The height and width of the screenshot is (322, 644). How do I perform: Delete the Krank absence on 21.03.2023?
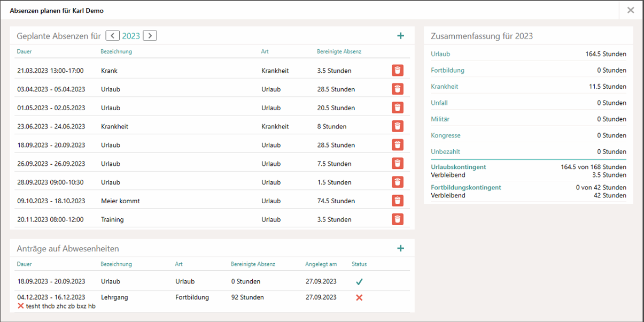tap(397, 71)
